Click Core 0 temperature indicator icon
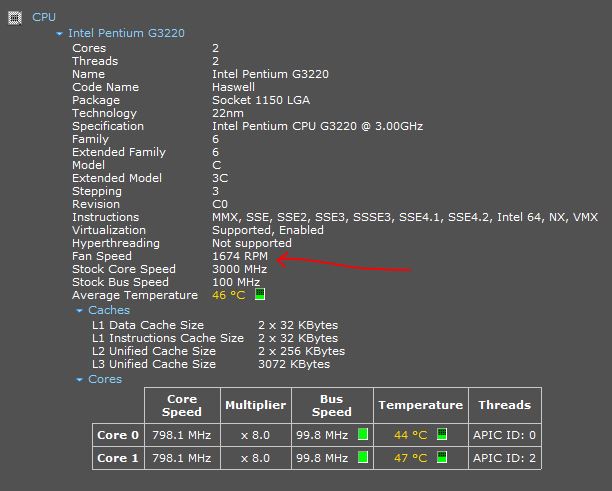The width and height of the screenshot is (612, 491). [x=442, y=434]
